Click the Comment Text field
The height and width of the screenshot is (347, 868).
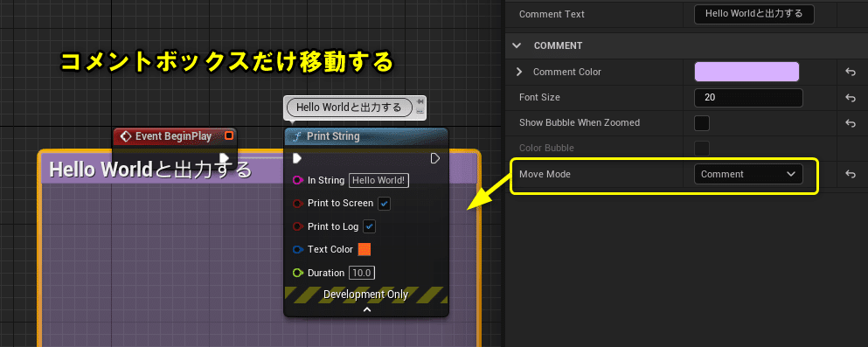point(754,14)
